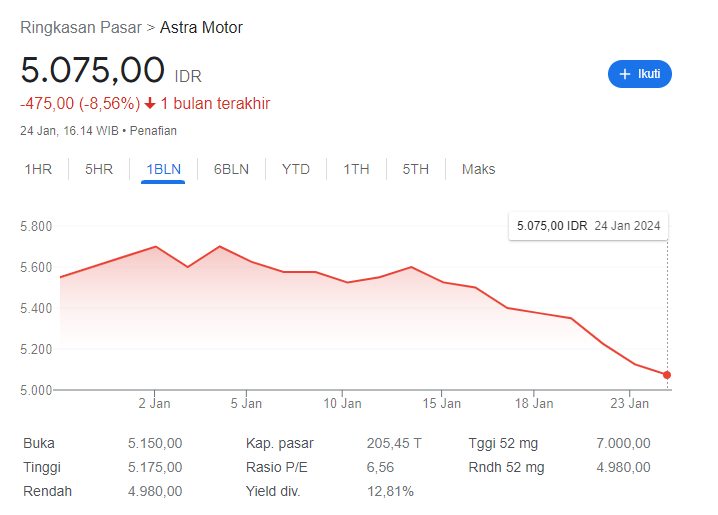Click the Rasio P/E label
This screenshot has height=515, width=718.
click(277, 467)
